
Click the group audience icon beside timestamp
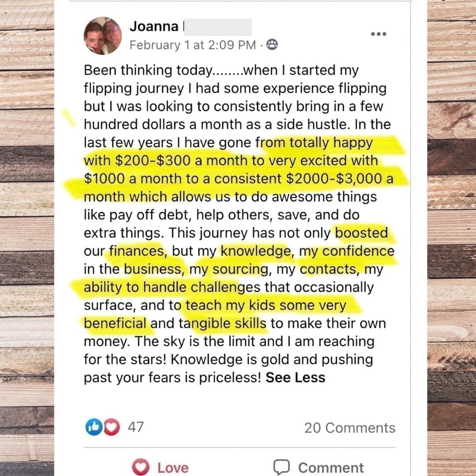click(272, 45)
